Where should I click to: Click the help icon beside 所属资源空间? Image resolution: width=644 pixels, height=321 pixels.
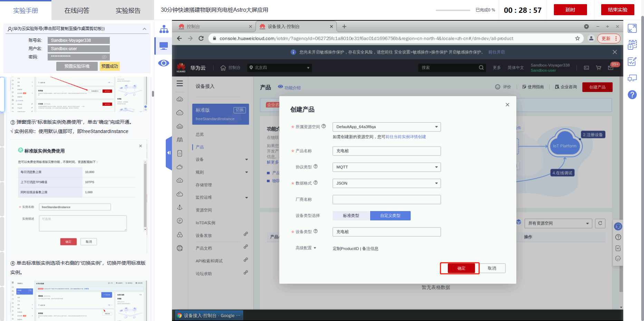pyautogui.click(x=324, y=126)
